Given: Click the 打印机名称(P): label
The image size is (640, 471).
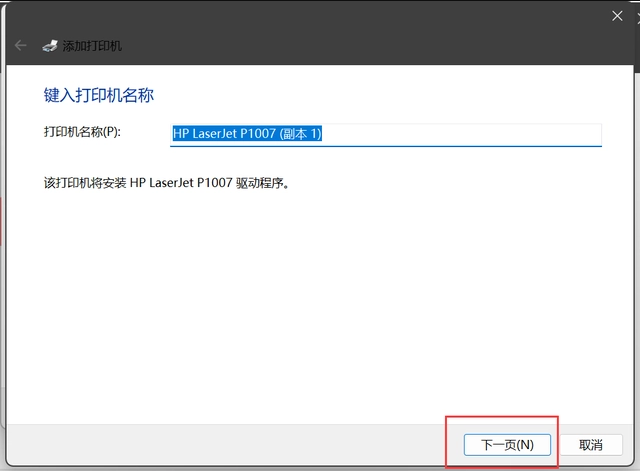Looking at the screenshot, I should click(x=82, y=132).
